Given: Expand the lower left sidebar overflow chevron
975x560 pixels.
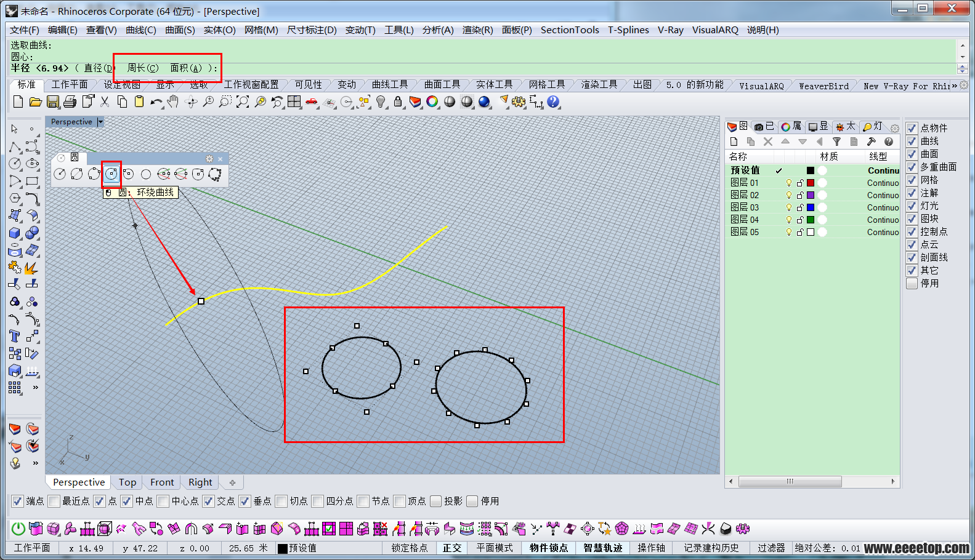Looking at the screenshot, I should pos(35,463).
